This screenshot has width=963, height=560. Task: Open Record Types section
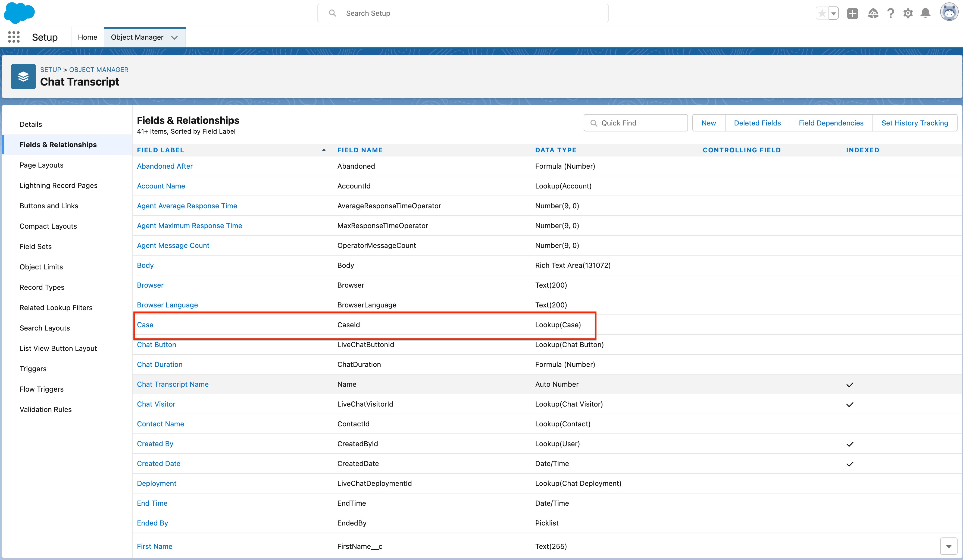coord(42,287)
